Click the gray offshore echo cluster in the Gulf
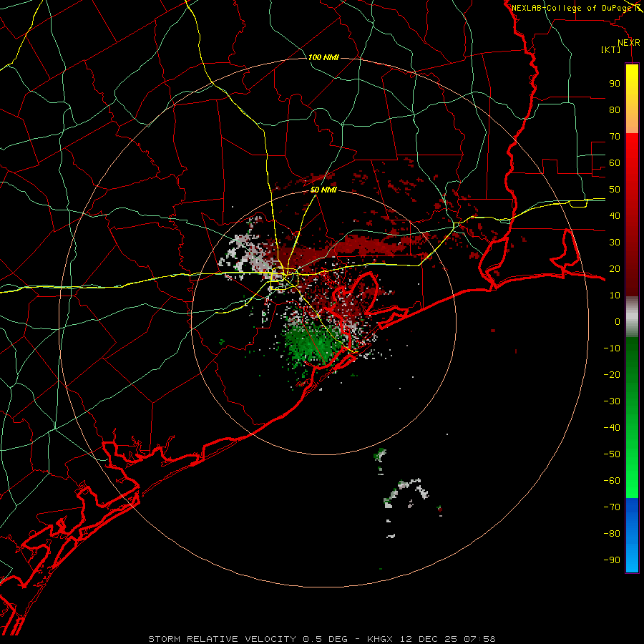This screenshot has height=644, width=644. (x=406, y=493)
